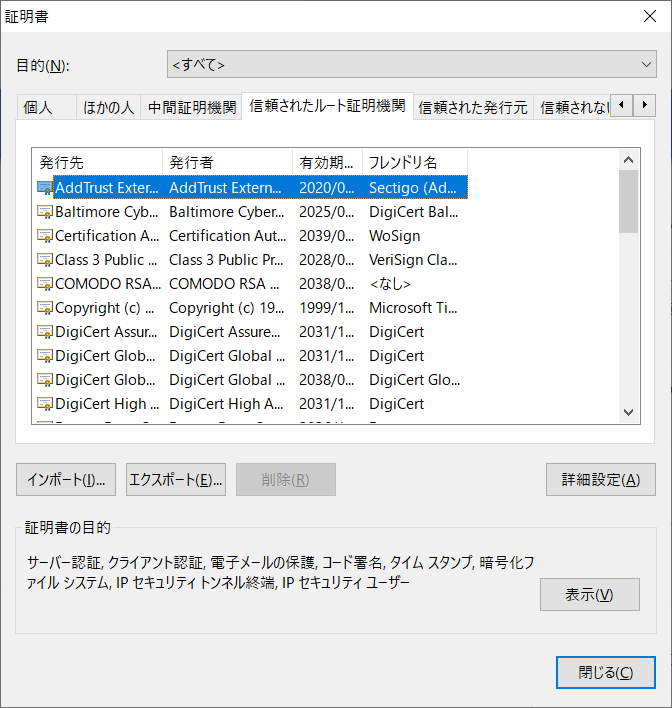Click the VeriSign Cla... friendly name cell
The image size is (672, 708).
click(x=413, y=260)
